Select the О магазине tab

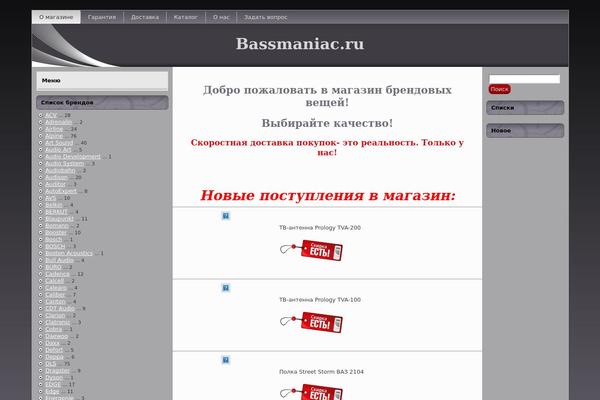pos(55,17)
